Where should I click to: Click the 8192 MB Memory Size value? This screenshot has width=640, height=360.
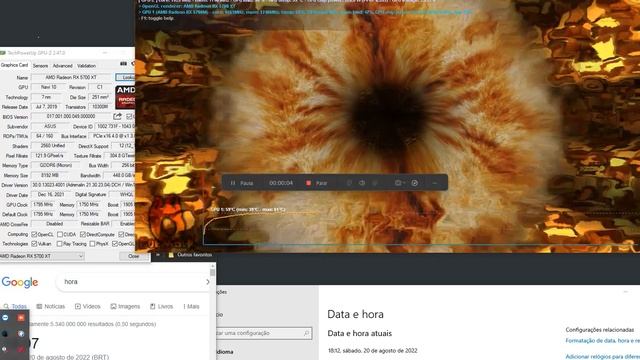click(x=50, y=175)
